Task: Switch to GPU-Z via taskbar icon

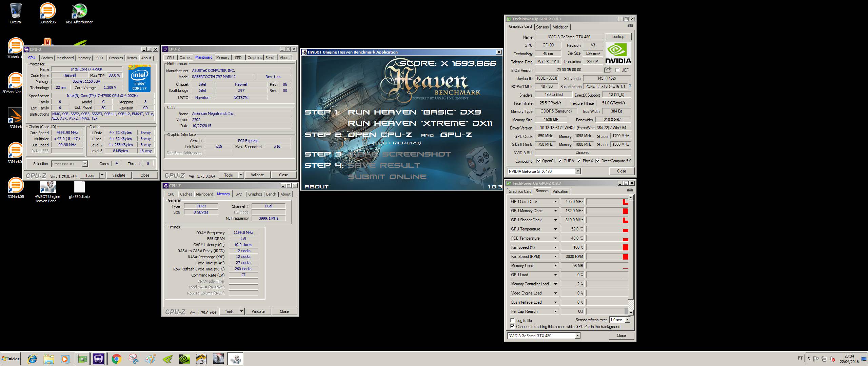Action: (82, 359)
